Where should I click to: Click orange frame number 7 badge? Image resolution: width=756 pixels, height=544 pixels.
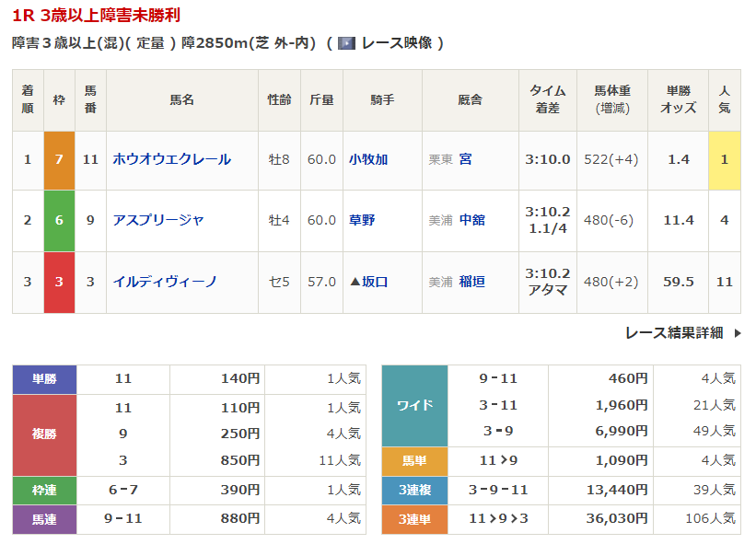[59, 159]
